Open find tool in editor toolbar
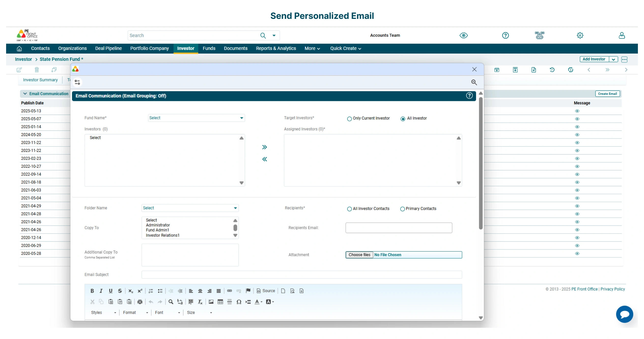This screenshot has height=339, width=644. [171, 302]
